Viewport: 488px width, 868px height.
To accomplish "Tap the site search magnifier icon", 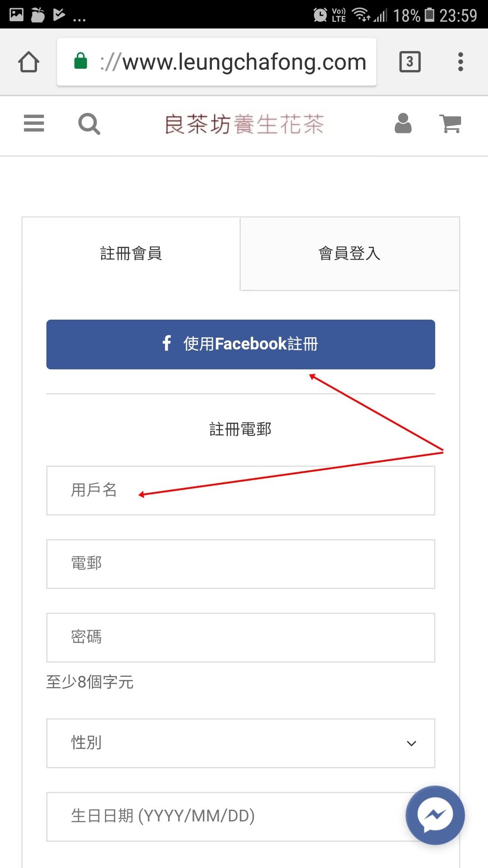I will (89, 124).
